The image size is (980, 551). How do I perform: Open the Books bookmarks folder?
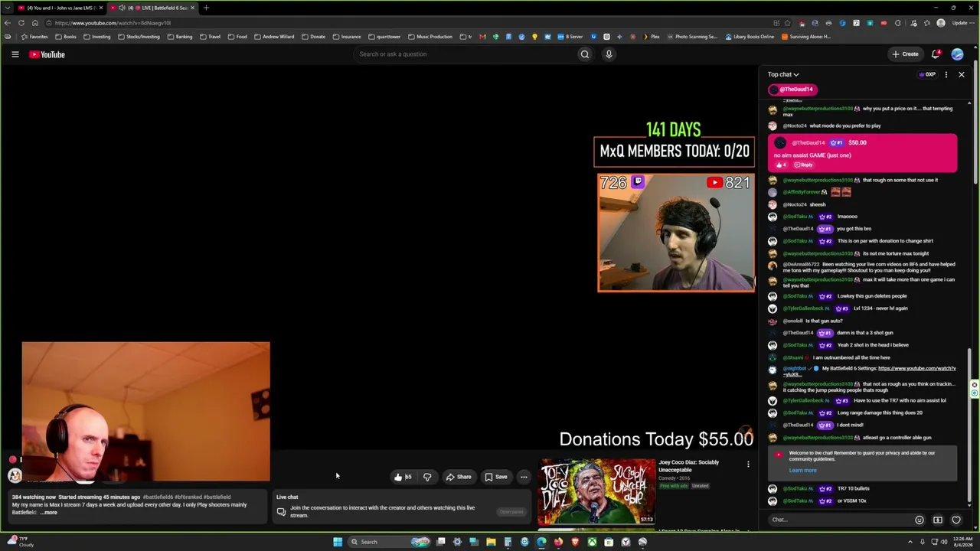(66, 37)
